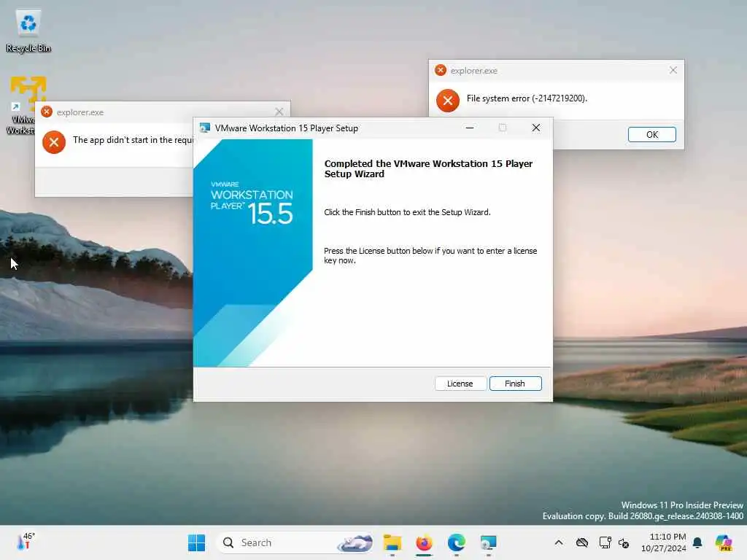Launch Firefox from the taskbar
The image size is (747, 560).
[424, 542]
